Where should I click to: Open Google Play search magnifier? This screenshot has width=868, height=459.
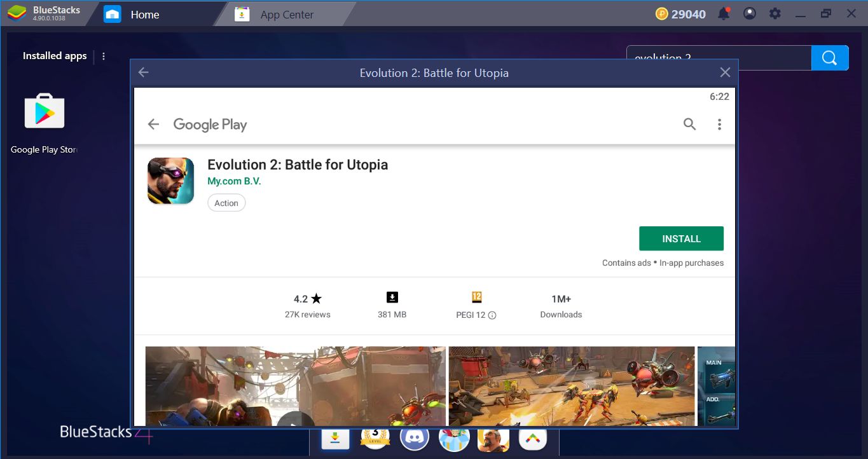pos(690,125)
